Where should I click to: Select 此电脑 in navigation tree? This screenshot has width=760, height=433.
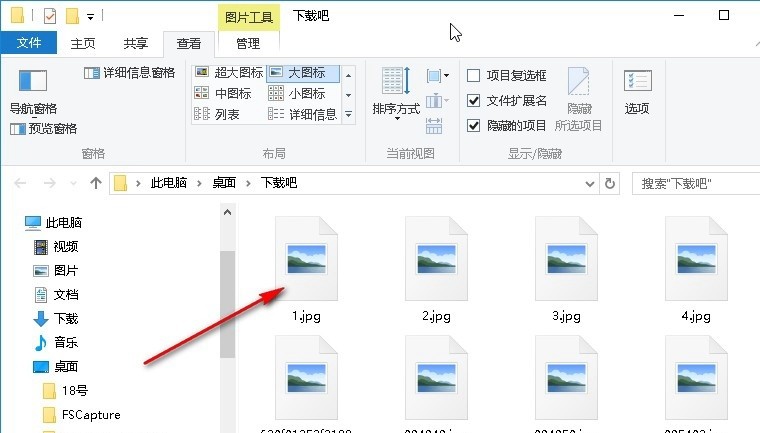tap(53, 223)
